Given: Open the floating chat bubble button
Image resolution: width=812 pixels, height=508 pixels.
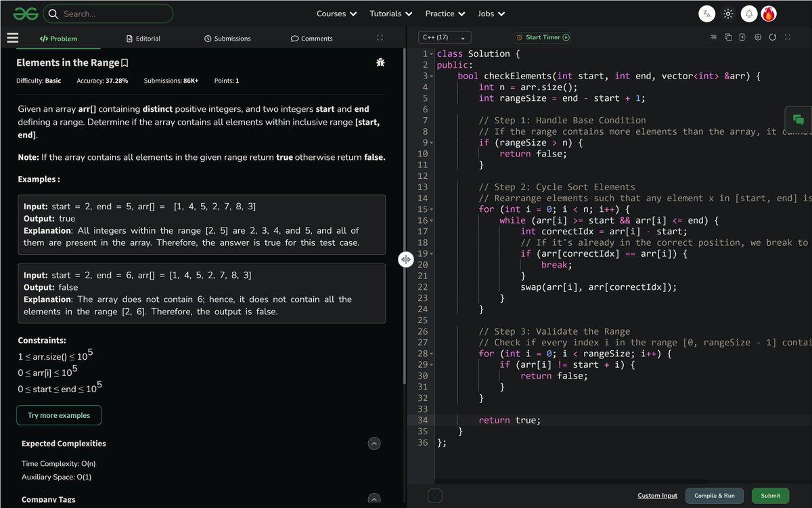Looking at the screenshot, I should pyautogui.click(x=798, y=120).
